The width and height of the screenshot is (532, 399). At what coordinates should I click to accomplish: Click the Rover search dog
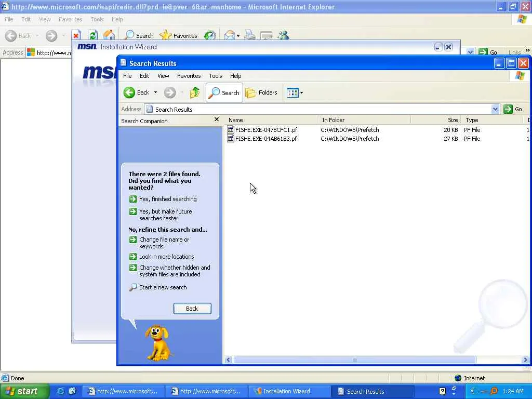pos(158,343)
